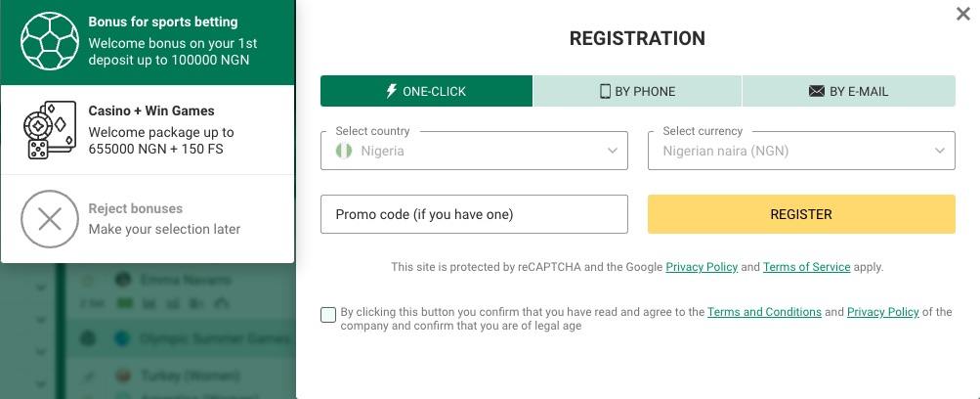Open the Terms and Conditions link
Image resolution: width=980 pixels, height=399 pixels.
[764, 311]
